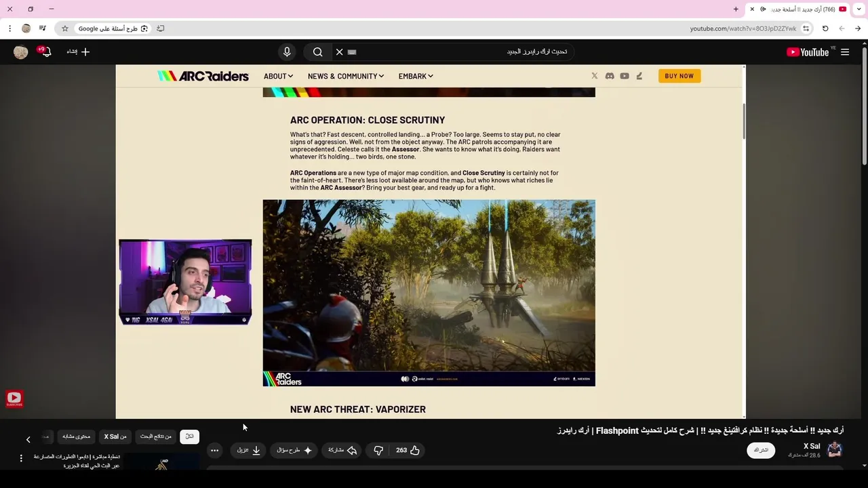Run search with the magnifier icon
This screenshot has height=488, width=868.
(317, 52)
